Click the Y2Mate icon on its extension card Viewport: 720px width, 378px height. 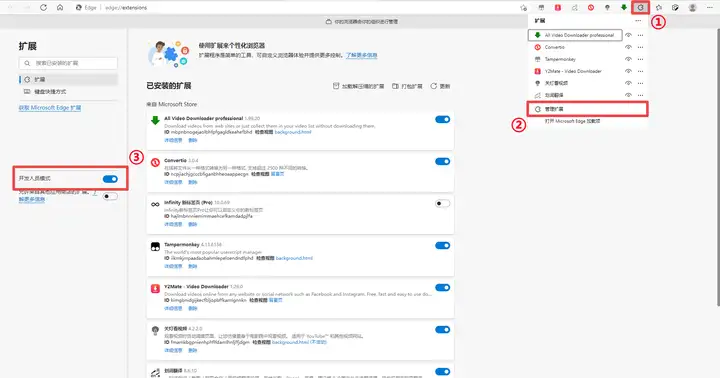155,288
